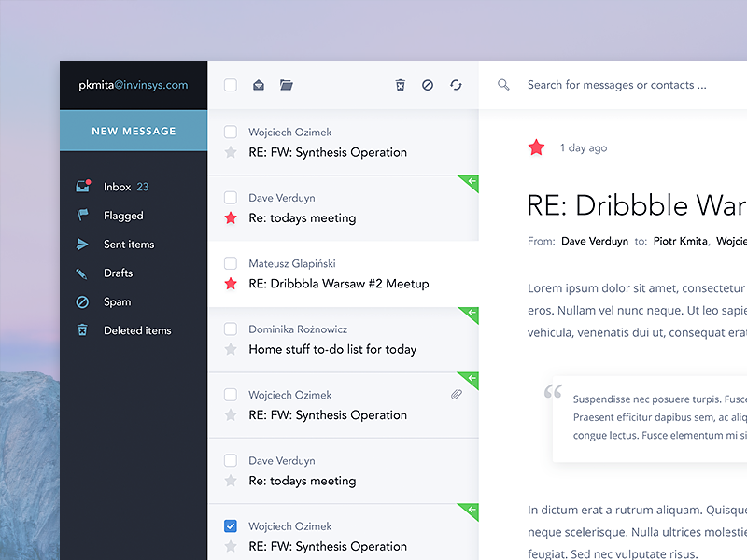Open the Sent items folder
747x560 pixels.
129,245
